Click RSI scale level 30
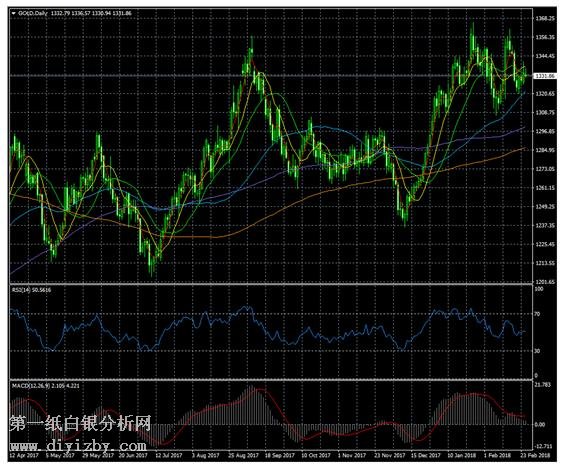 (x=537, y=351)
